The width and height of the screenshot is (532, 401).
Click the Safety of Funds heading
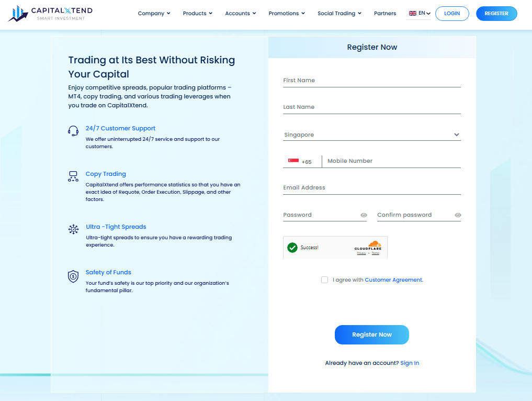(108, 272)
